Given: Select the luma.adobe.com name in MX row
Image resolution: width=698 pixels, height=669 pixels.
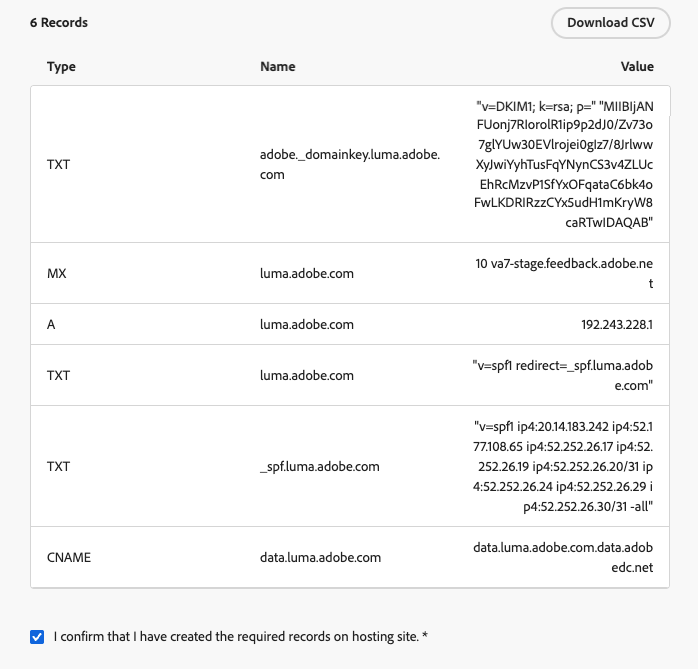Looking at the screenshot, I should point(306,273).
